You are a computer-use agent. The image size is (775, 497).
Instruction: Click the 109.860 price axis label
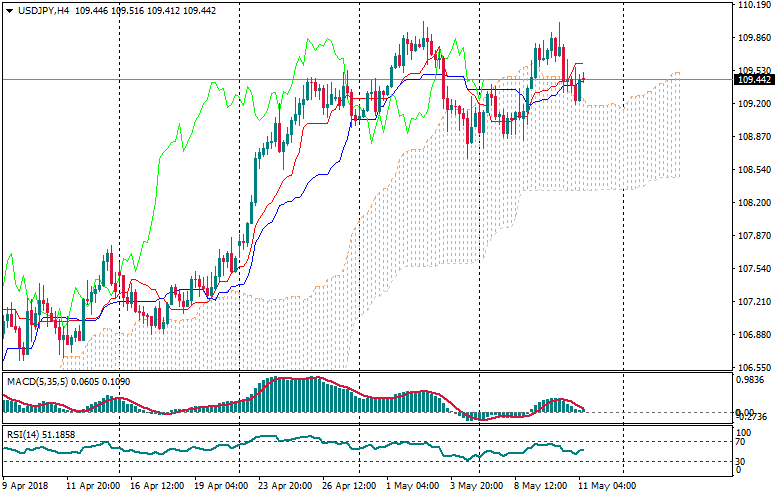[753, 38]
